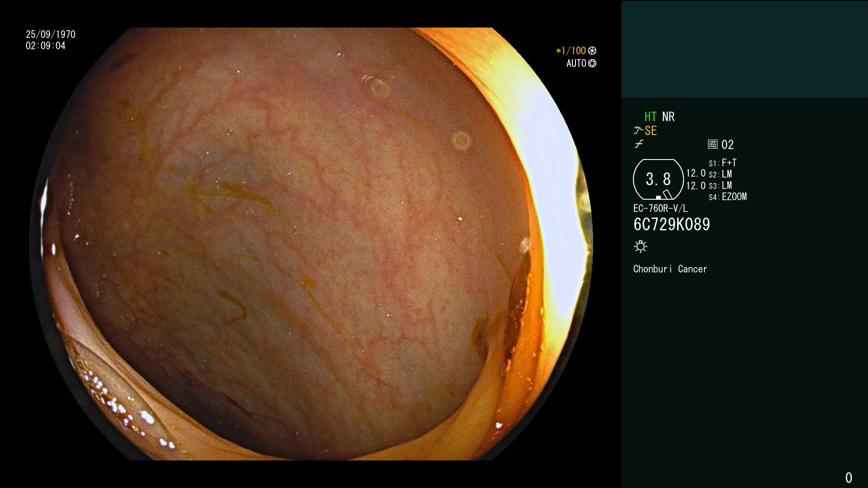
Task: Click the S1: F+T switch assignment
Action: coord(722,163)
